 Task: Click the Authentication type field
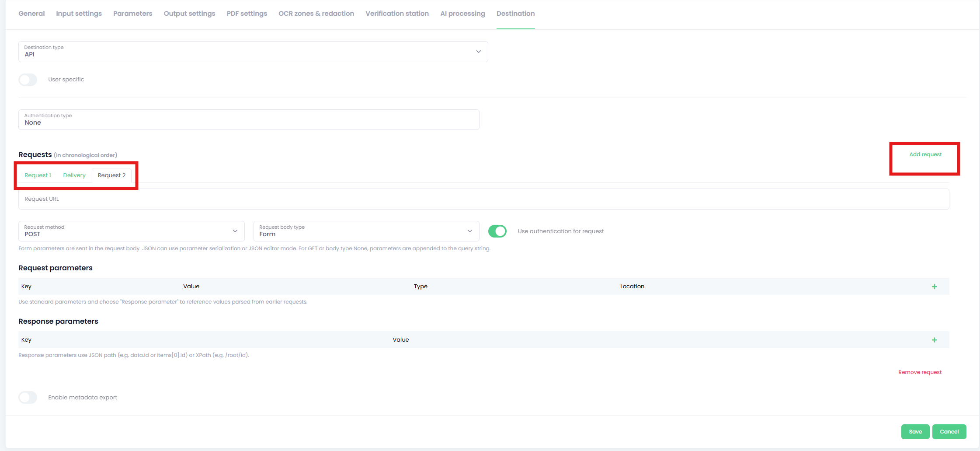pos(249,119)
